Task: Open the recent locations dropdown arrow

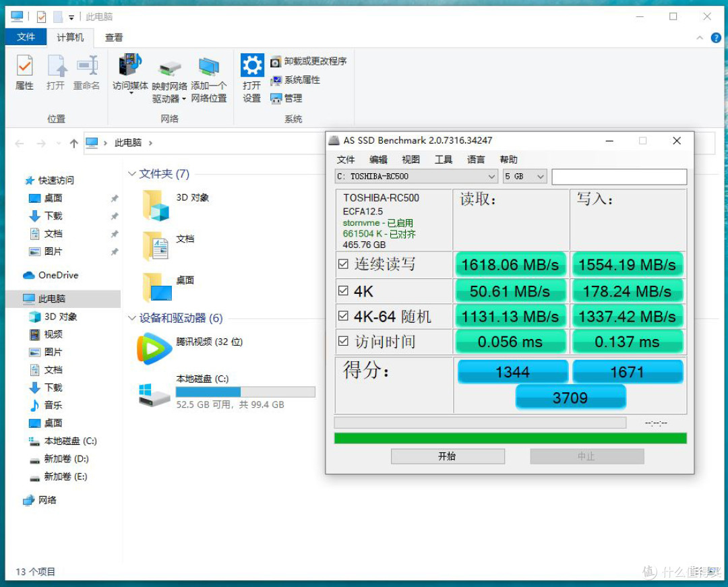Action: pos(59,144)
